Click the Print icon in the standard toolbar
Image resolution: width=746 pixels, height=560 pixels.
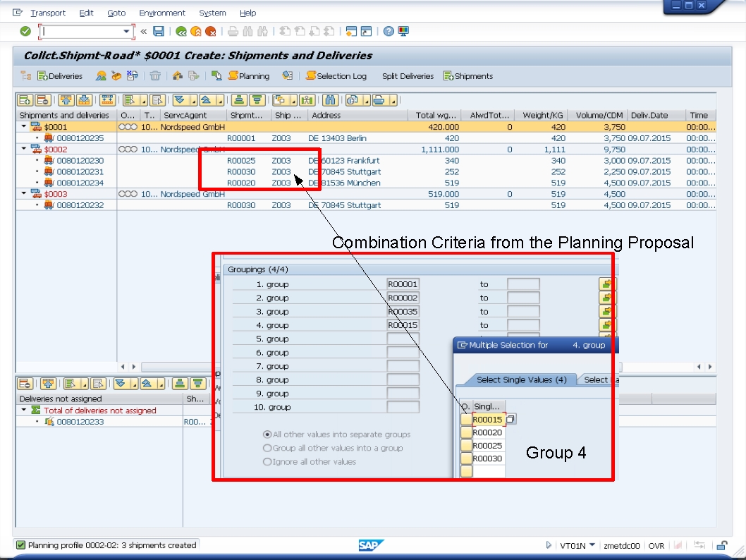click(x=232, y=31)
